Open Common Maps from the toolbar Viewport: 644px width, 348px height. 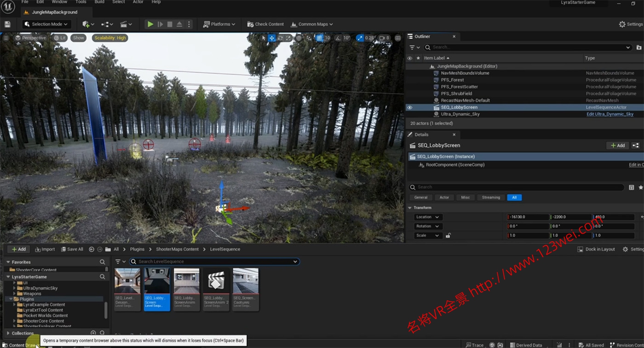[312, 24]
